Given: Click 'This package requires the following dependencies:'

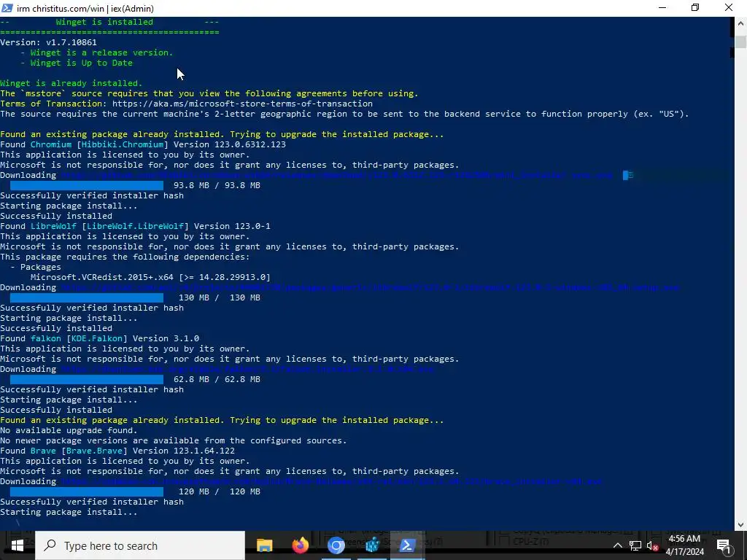Looking at the screenshot, I should [125, 257].
